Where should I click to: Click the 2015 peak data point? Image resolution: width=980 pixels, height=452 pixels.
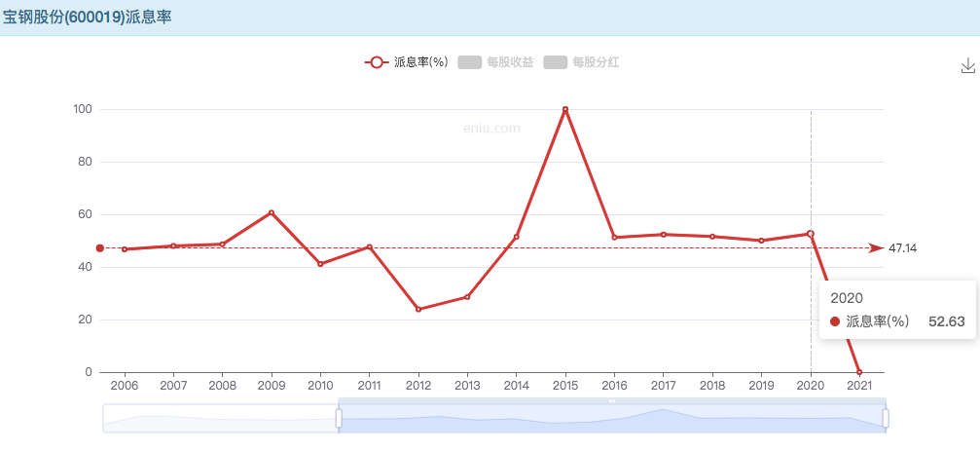point(565,109)
